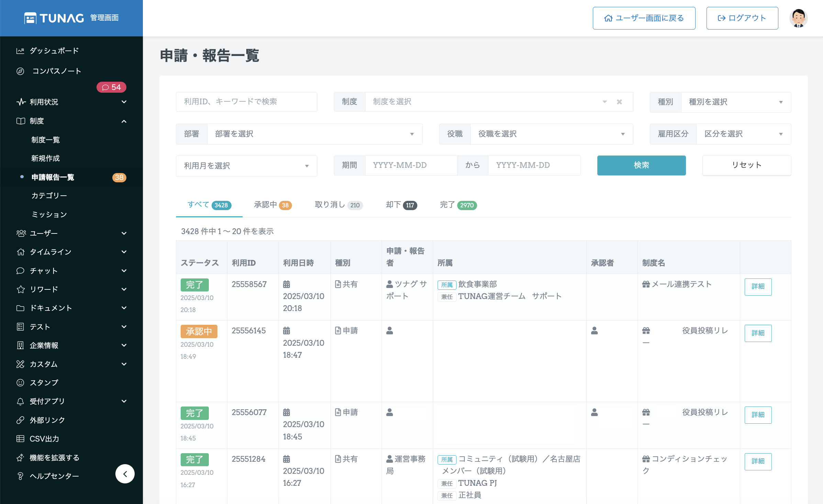The image size is (823, 504).
Task: Clear the 制度 selection with X icon
Action: (619, 102)
